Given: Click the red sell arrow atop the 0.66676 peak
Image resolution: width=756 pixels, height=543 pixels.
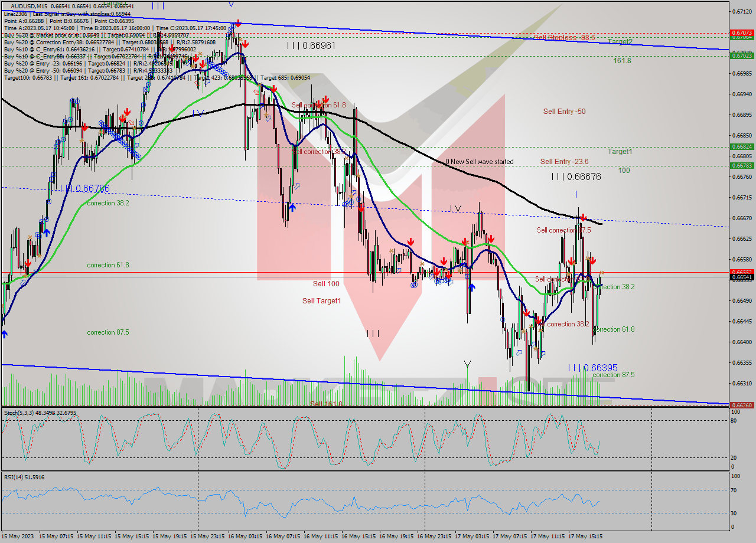Looking at the screenshot, I should tap(583, 218).
